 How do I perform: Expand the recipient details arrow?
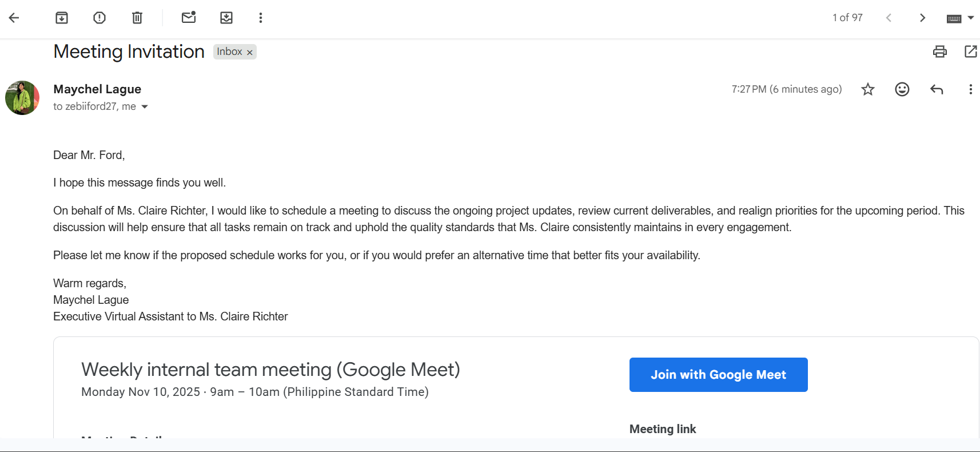[145, 107]
